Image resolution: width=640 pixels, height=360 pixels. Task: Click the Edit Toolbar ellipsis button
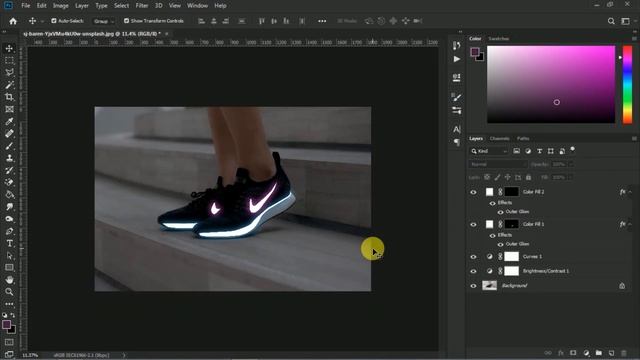click(x=9, y=304)
